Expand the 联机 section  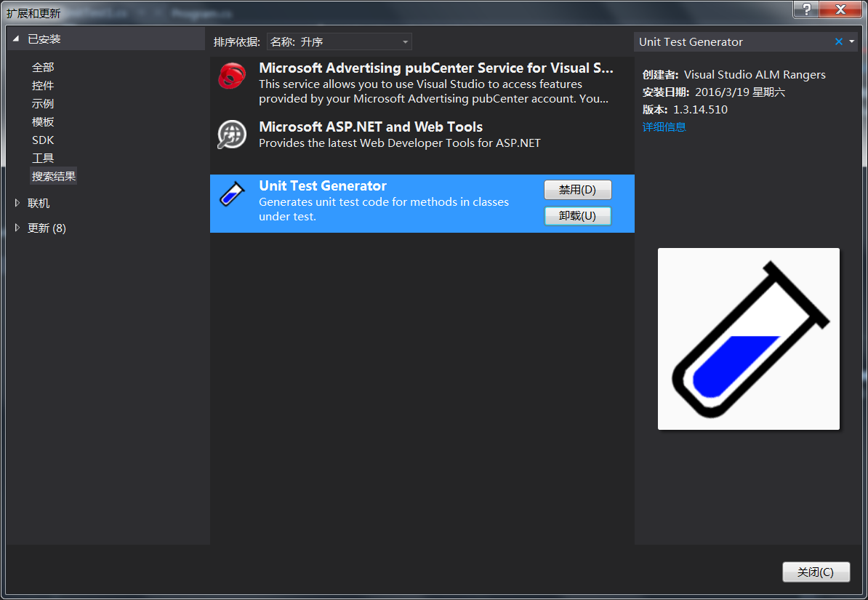pos(17,203)
